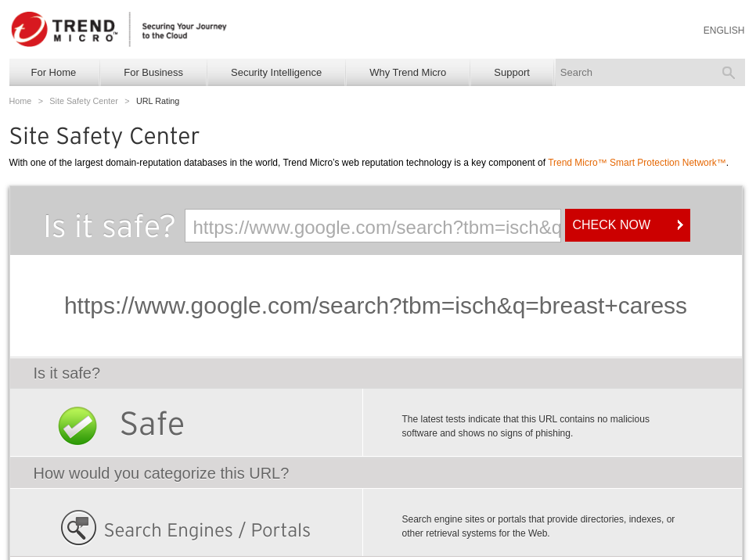
Task: Click the Safe rating text
Action: 153,424
